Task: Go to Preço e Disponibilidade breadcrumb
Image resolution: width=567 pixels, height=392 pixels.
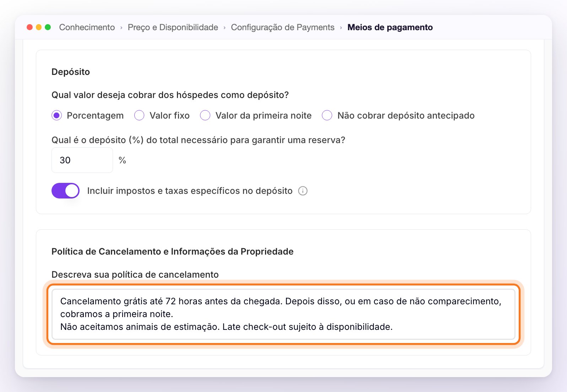Action: click(173, 27)
